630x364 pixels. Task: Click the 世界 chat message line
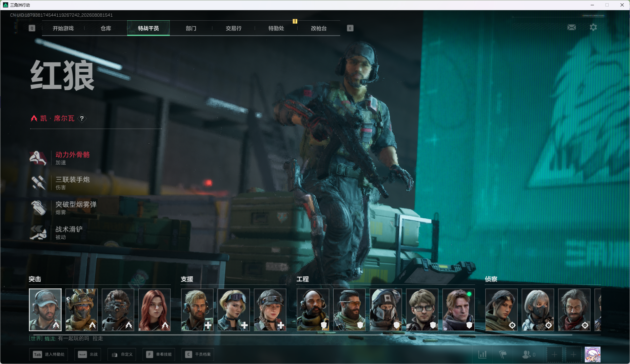coord(66,338)
